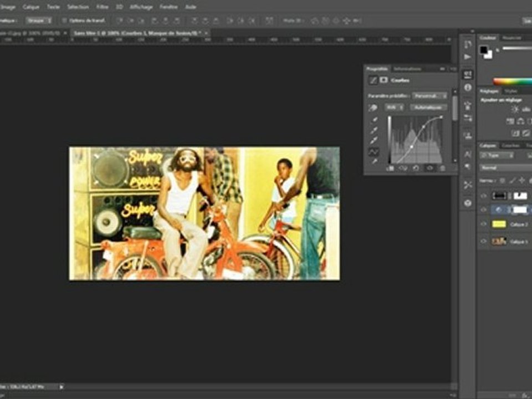Open the RVB channel dropdown
Screen dimensions: 532x399
(x=394, y=107)
